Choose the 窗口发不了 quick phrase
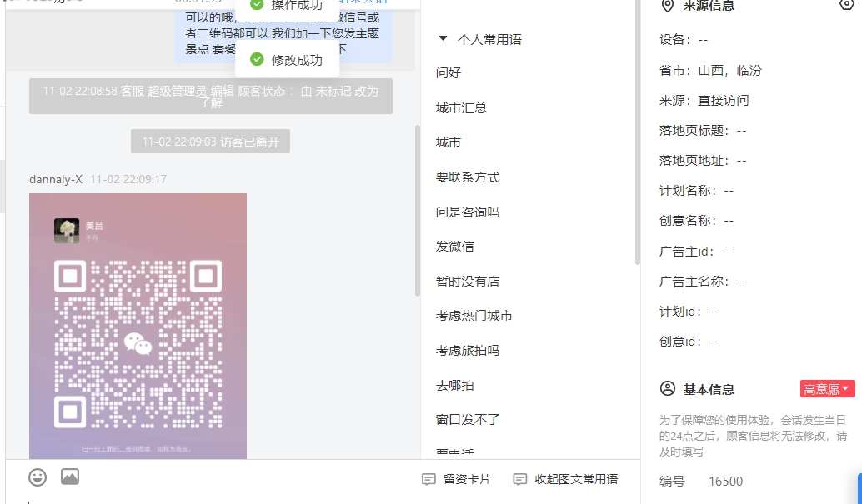 468,420
